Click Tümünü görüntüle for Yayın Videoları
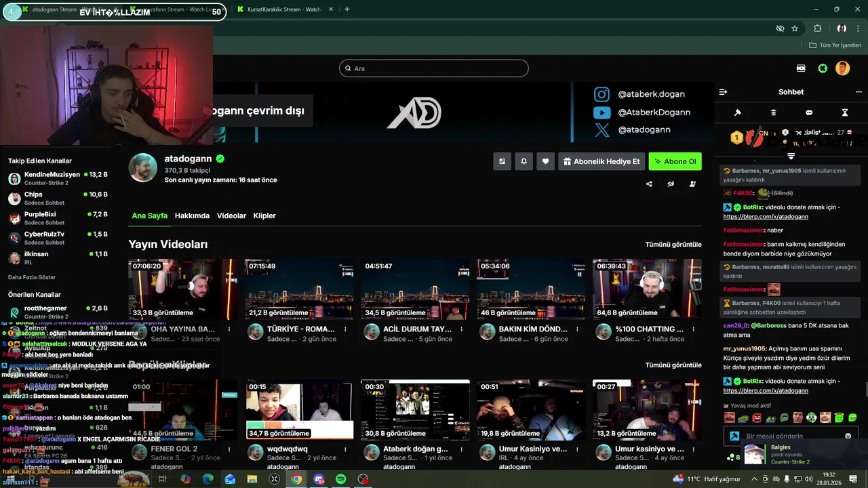Viewport: 868px width, 488px height. click(673, 244)
